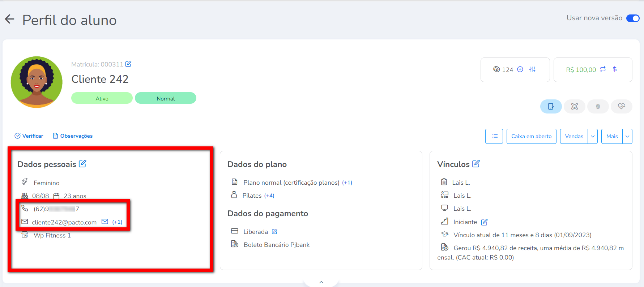Edit Dados pessoais section

83,164
